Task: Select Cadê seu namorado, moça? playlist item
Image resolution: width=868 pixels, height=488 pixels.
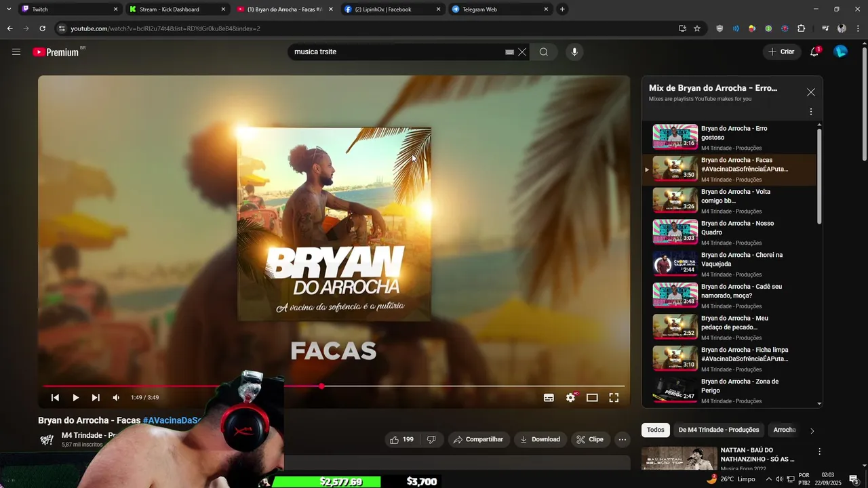Action: tap(730, 296)
